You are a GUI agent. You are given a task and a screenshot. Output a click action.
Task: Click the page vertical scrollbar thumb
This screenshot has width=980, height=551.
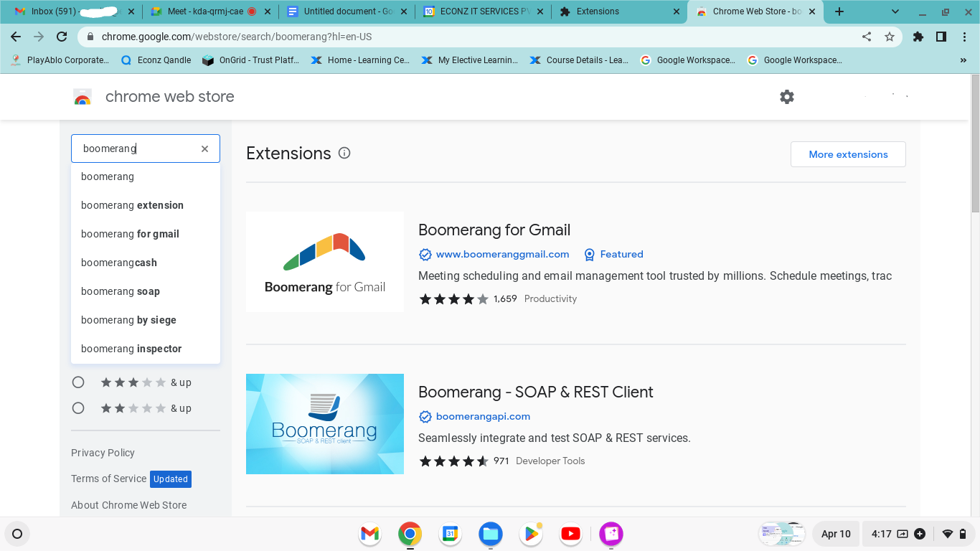tap(975, 143)
